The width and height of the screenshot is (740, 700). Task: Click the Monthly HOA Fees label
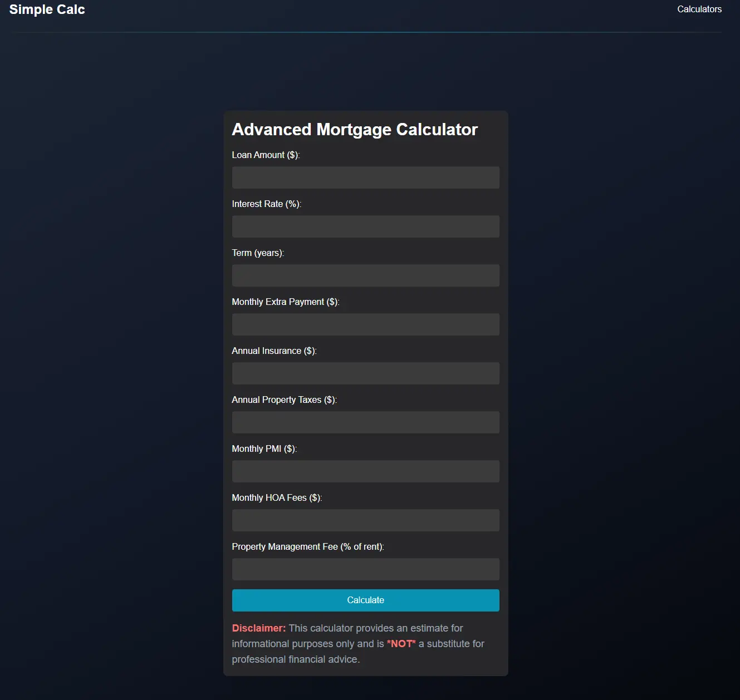pos(277,497)
